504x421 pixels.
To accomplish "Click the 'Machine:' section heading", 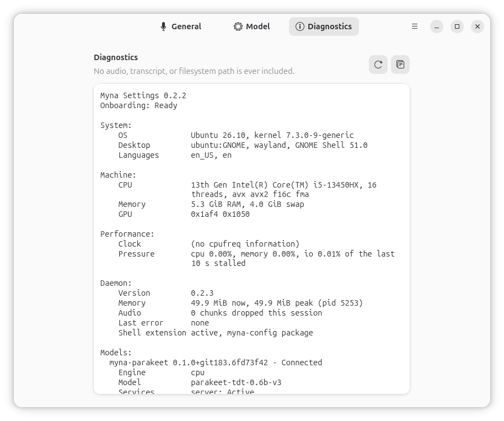I will [118, 175].
